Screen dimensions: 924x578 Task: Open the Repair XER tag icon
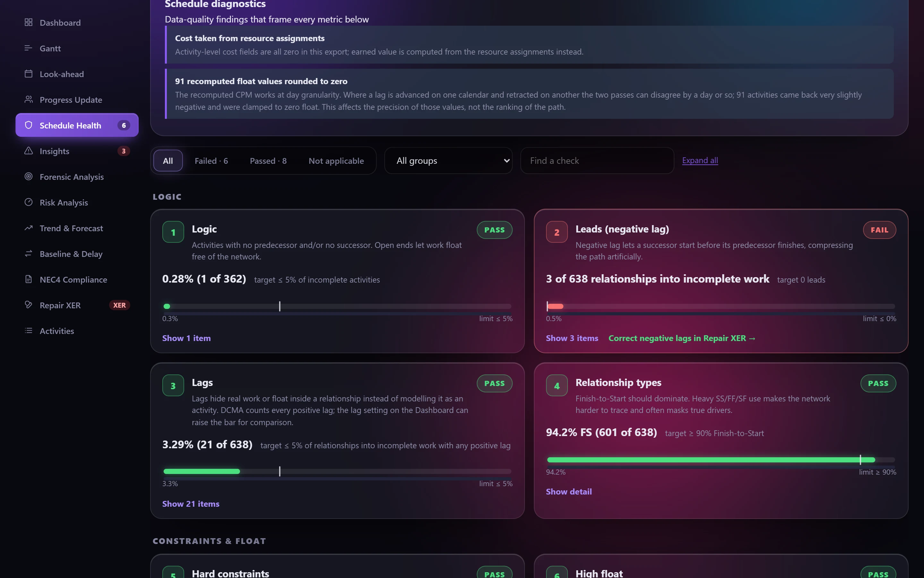pyautogui.click(x=28, y=305)
